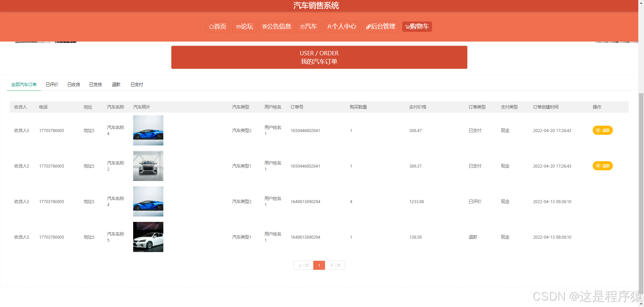Click the 收货人 column header
Viewport: 644px width, 307px height.
coord(20,107)
